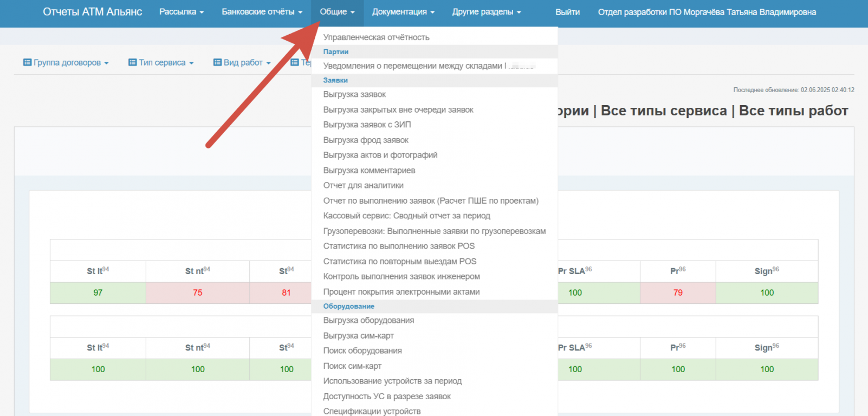Image resolution: width=868 pixels, height=416 pixels.
Task: Open the Банковские отчёты dropdown
Action: point(262,12)
